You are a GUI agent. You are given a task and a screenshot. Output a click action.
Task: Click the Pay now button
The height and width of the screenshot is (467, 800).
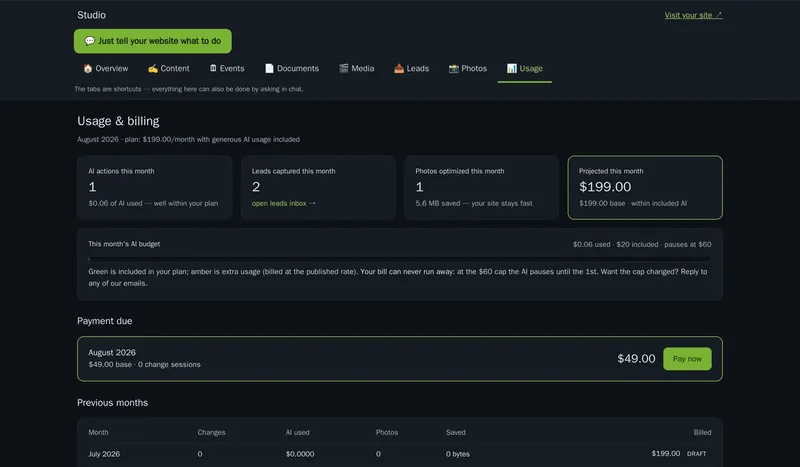(x=687, y=359)
